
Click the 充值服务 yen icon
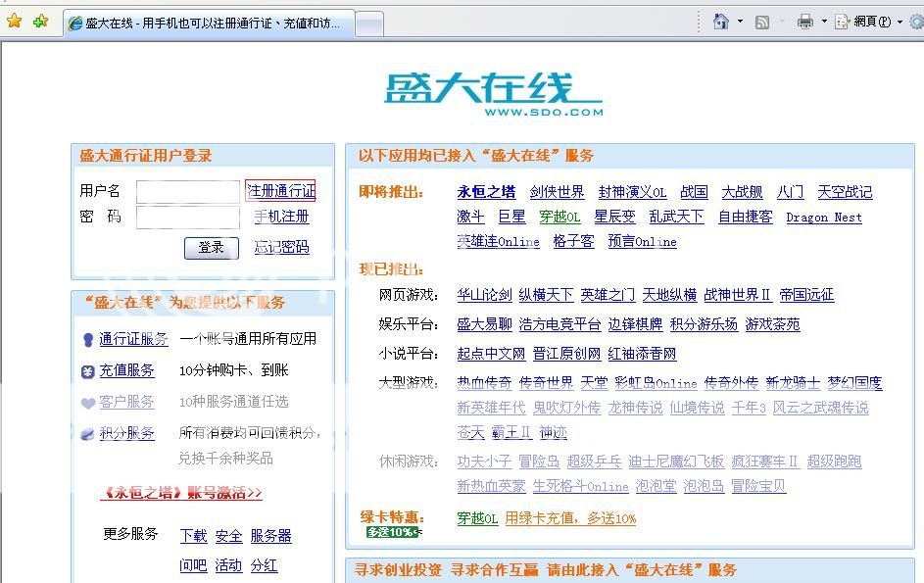tap(88, 371)
